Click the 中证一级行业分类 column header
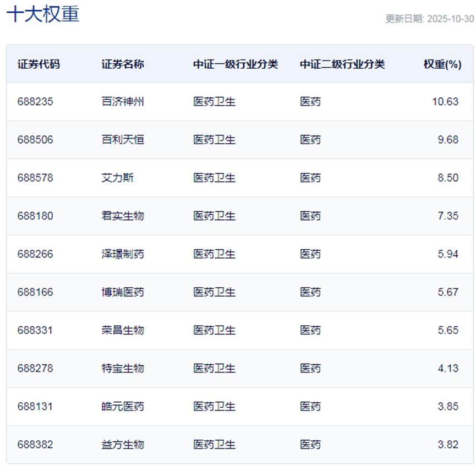476x471 pixels. (236, 64)
